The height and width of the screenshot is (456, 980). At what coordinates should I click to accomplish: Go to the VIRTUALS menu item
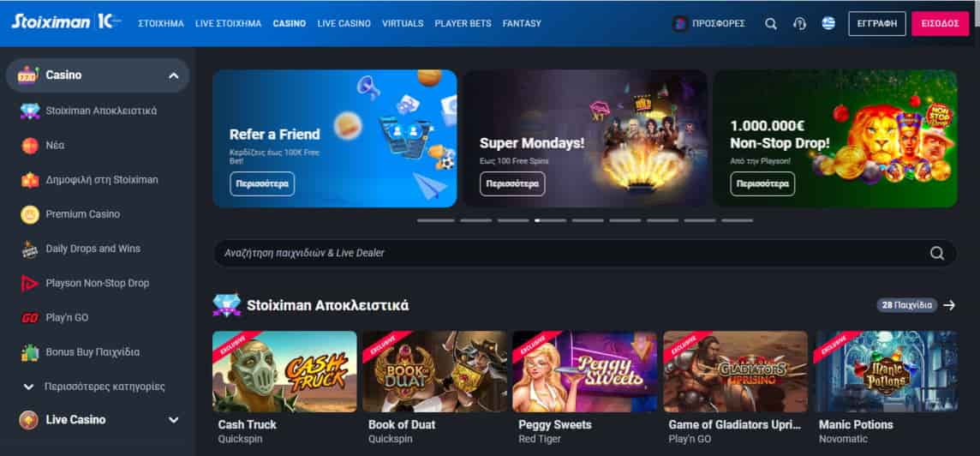coord(403,24)
